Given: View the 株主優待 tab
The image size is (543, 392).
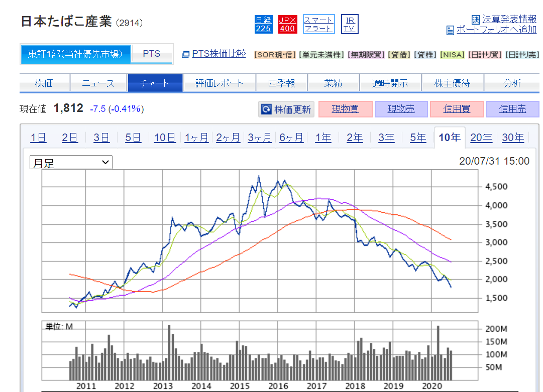Looking at the screenshot, I should [452, 83].
